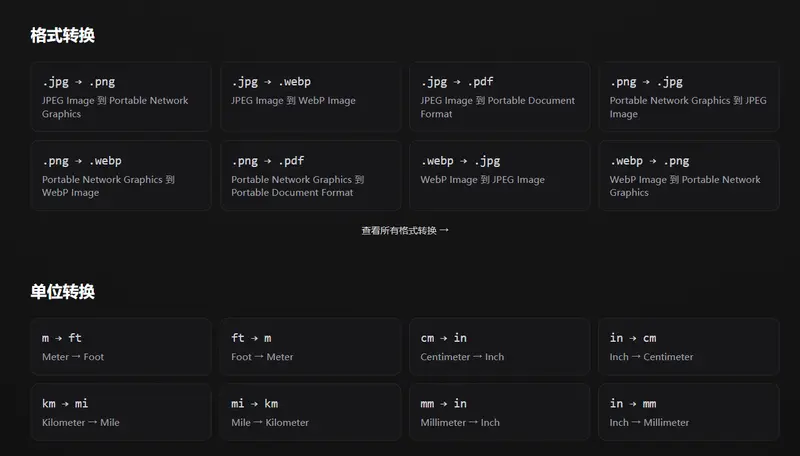The width and height of the screenshot is (800, 456).
Task: Choose the in → mm converter card
Action: pyautogui.click(x=688, y=411)
